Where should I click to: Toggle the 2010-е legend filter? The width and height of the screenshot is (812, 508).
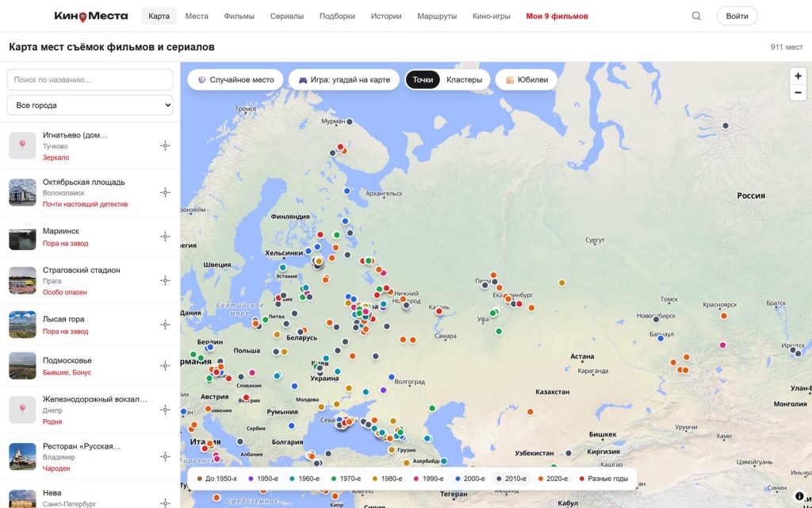pyautogui.click(x=511, y=479)
